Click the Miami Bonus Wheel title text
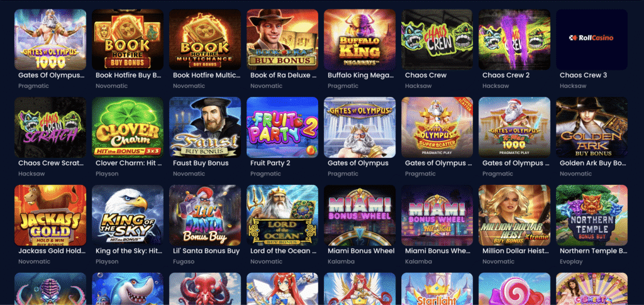The image size is (644, 305). point(361,251)
